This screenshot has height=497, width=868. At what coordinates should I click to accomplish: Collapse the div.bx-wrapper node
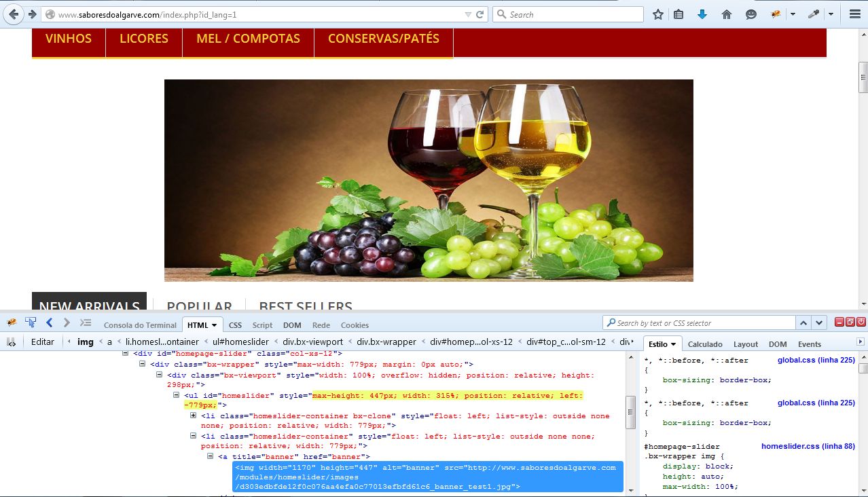(143, 364)
